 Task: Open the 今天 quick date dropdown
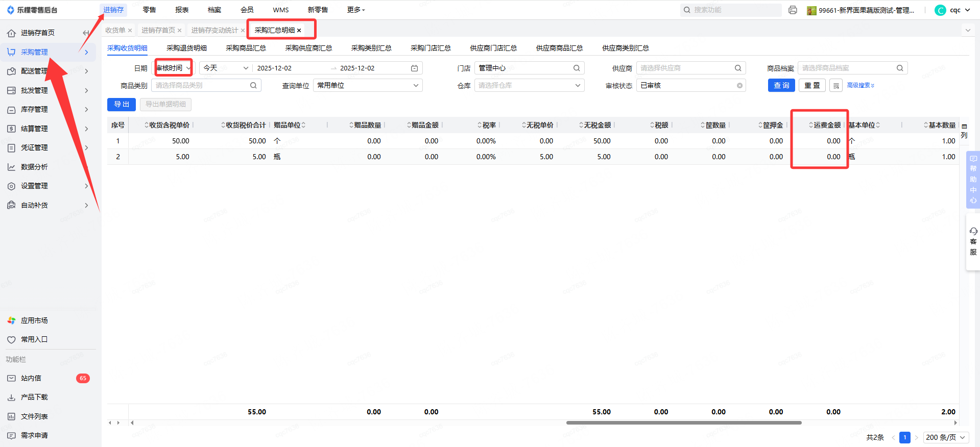[x=225, y=68]
